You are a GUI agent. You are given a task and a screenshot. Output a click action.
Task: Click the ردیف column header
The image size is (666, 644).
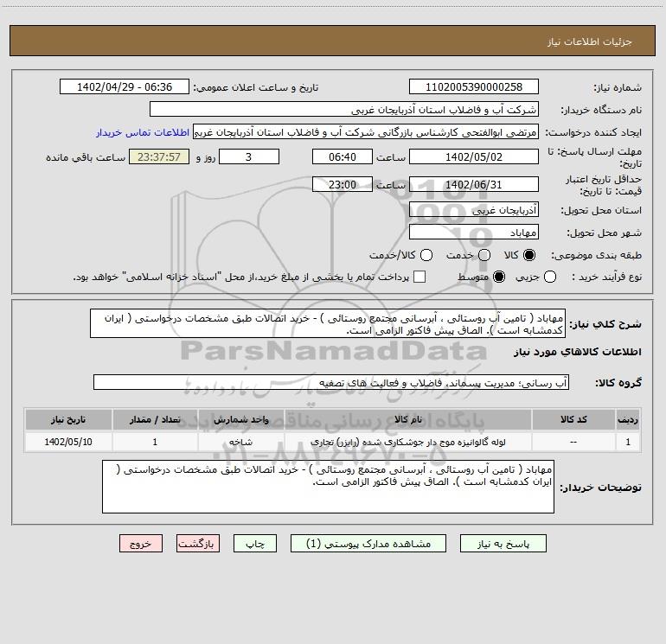click(x=628, y=419)
